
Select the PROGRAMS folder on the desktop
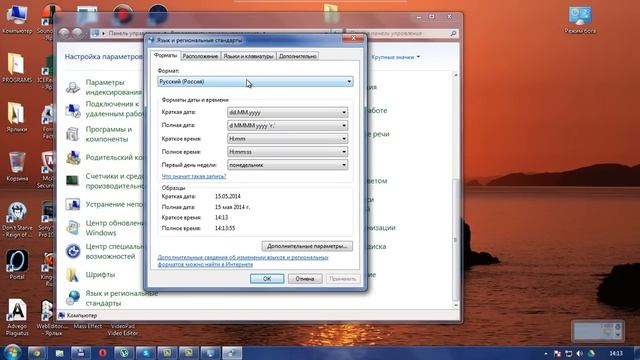coord(17,69)
